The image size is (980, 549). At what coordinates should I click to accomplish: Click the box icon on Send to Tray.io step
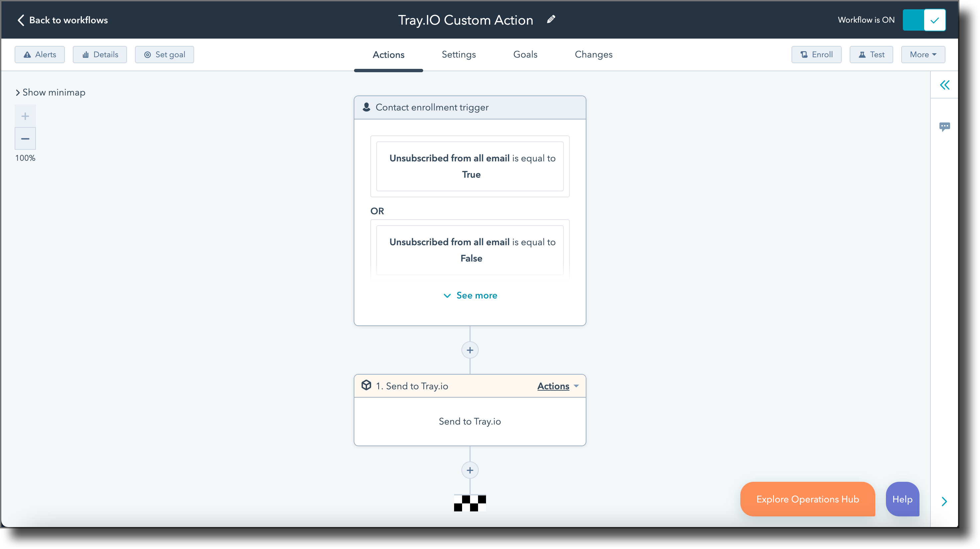pos(366,385)
